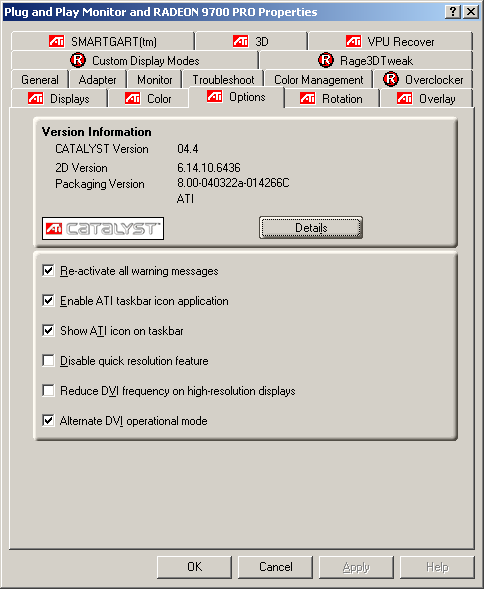Click the ATI icon on 3D tab
This screenshot has width=484, height=589.
pos(240,41)
